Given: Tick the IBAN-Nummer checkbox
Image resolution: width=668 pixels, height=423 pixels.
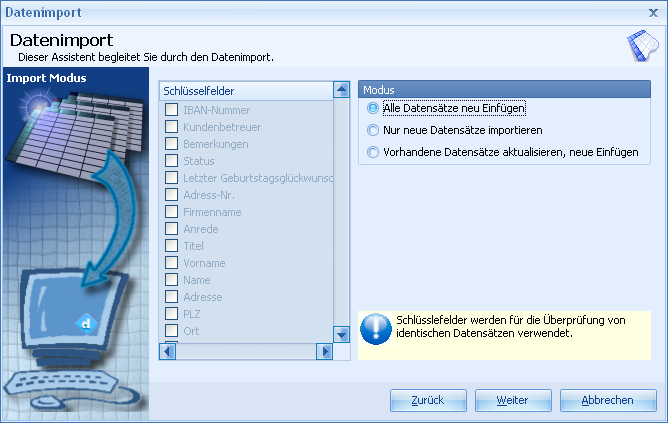Looking at the screenshot, I should click(x=171, y=110).
